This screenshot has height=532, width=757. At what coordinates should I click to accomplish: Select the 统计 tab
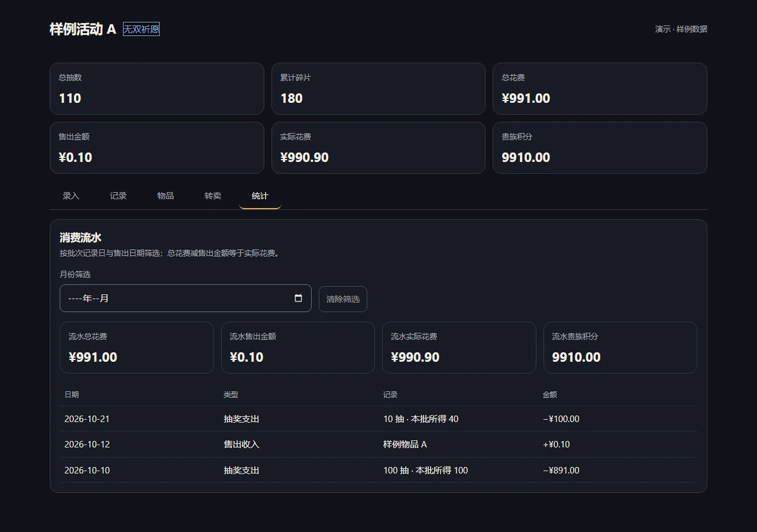tap(260, 196)
